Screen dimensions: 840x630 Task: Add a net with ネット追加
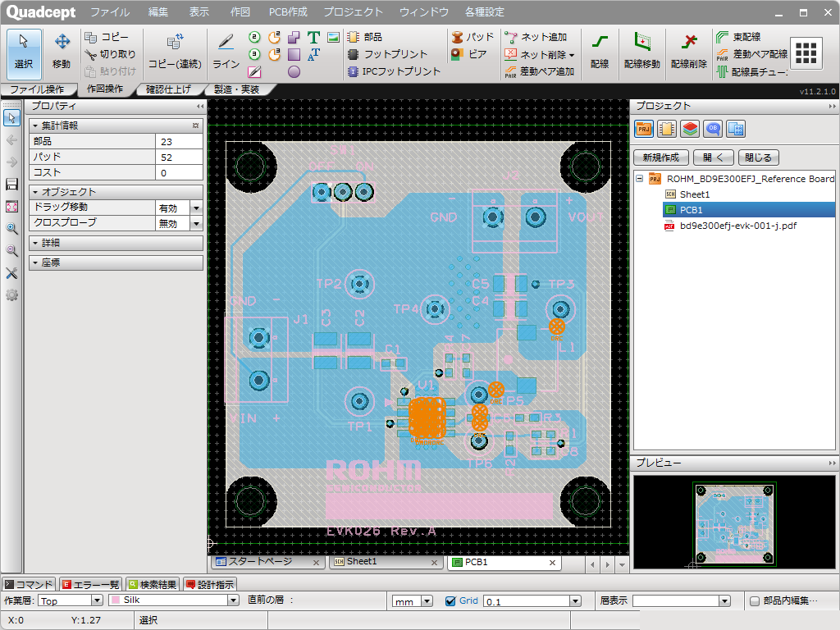point(536,37)
